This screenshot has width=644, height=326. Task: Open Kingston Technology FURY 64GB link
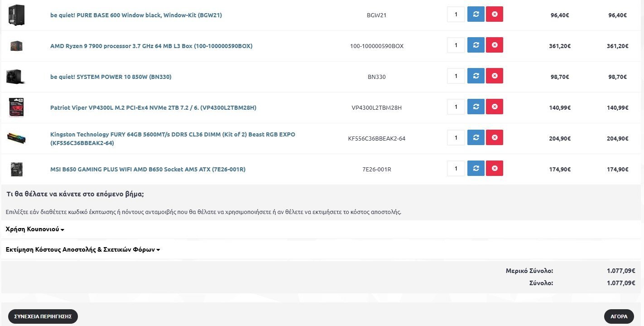tap(173, 139)
